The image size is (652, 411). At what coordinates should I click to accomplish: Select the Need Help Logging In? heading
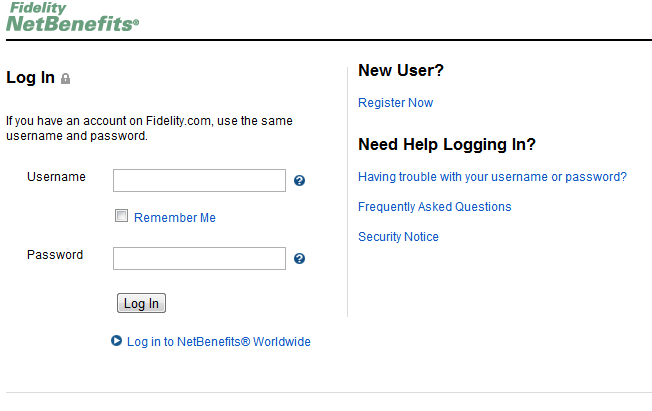tap(447, 145)
